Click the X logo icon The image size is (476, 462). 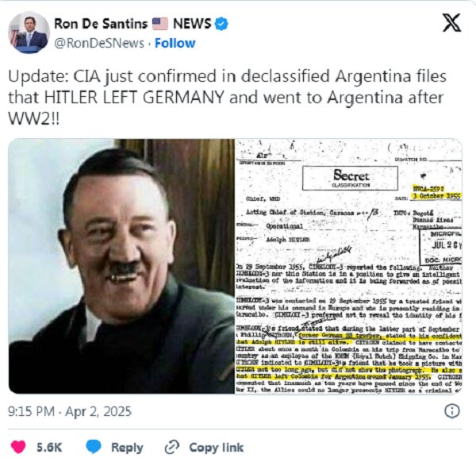(451, 23)
